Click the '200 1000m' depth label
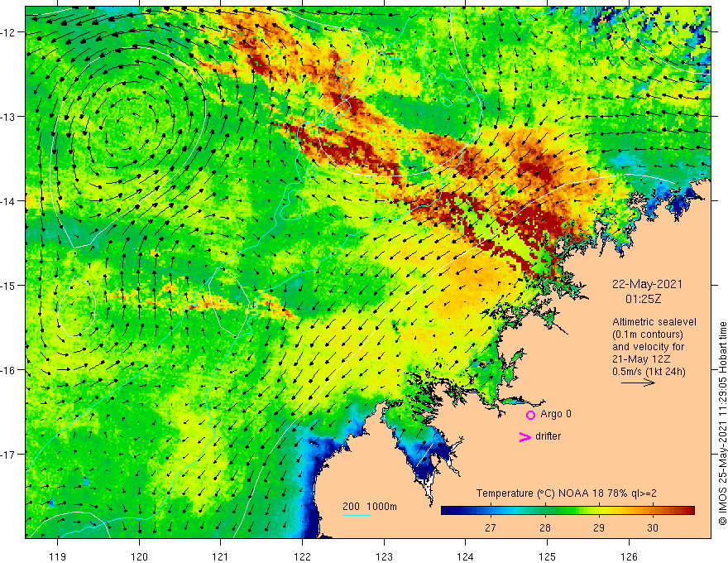This screenshot has height=563, width=728. pyautogui.click(x=370, y=507)
